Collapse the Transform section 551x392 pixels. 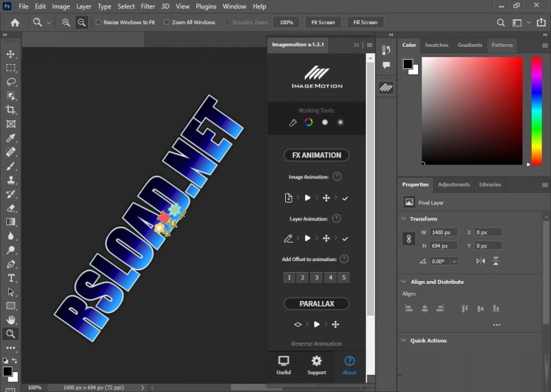[404, 218]
